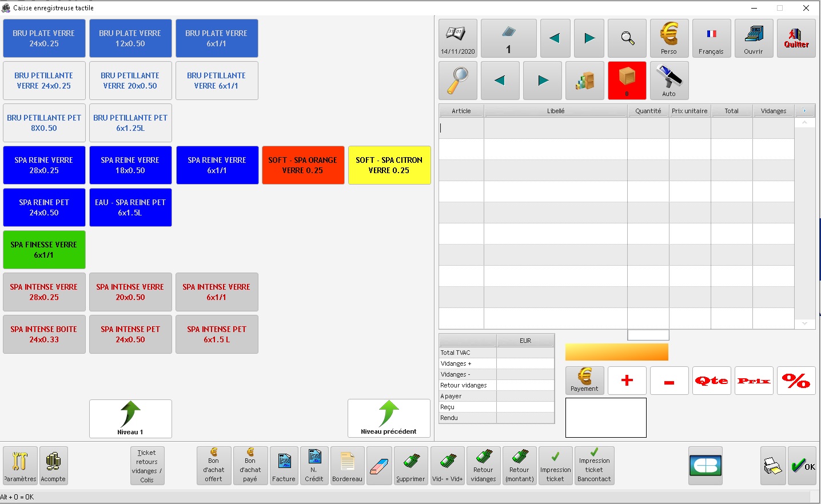Screen dimensions: 821x504
Task: Create a Facture invoice
Action: tap(284, 466)
